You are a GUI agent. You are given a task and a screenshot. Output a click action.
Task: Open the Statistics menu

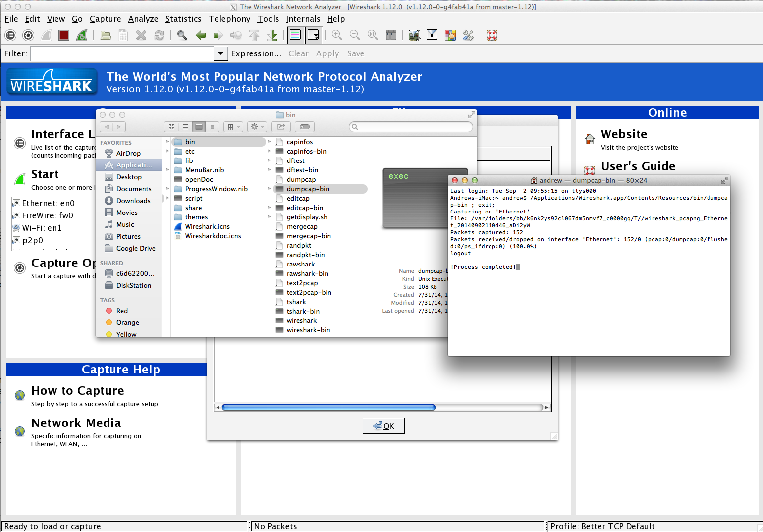coord(183,19)
